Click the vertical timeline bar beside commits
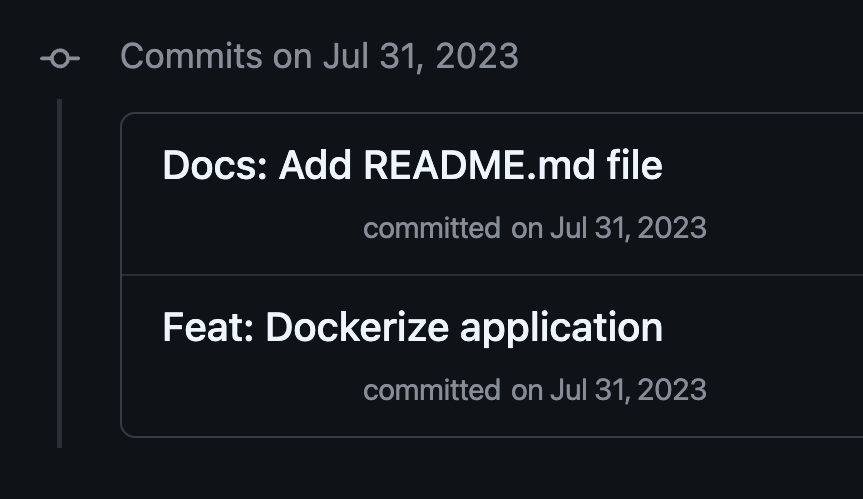The height and width of the screenshot is (499, 863). pyautogui.click(x=60, y=272)
